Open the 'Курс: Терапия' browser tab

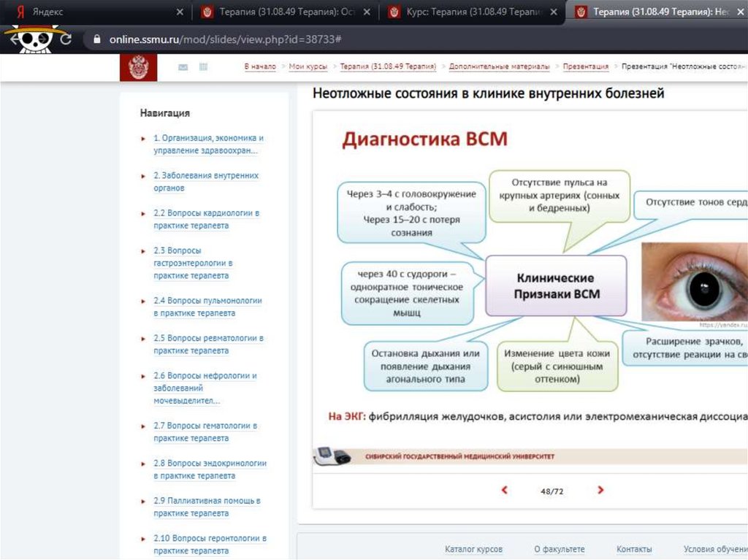coord(473,12)
